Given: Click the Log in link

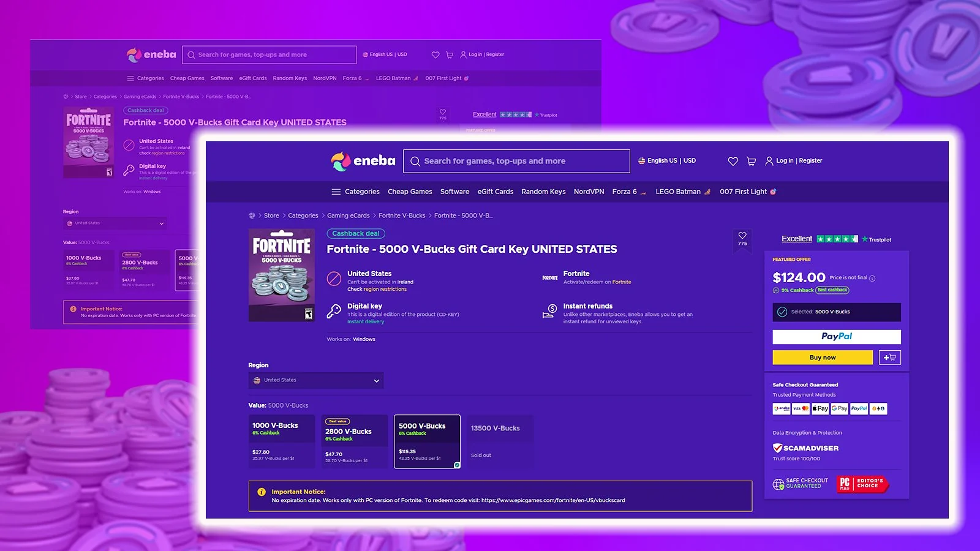Looking at the screenshot, I should click(x=785, y=161).
